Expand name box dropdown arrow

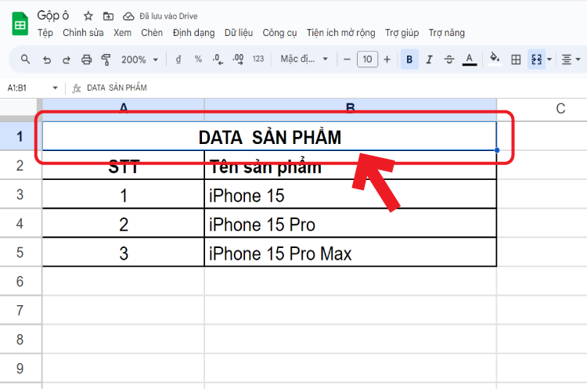[x=56, y=88]
